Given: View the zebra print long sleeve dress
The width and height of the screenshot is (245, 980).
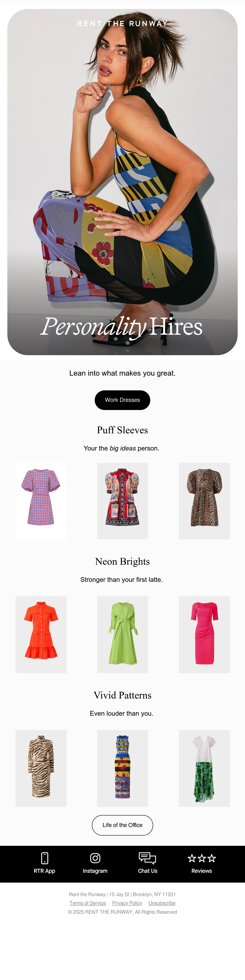Looking at the screenshot, I should [x=41, y=768].
